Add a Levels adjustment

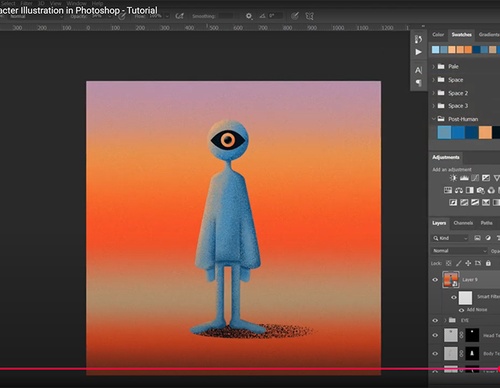point(464,178)
